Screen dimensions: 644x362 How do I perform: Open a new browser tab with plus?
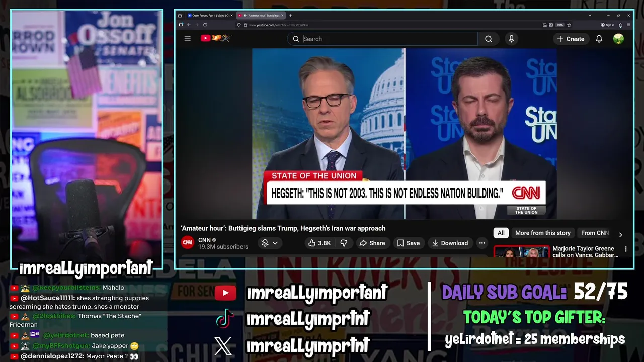pos(290,16)
